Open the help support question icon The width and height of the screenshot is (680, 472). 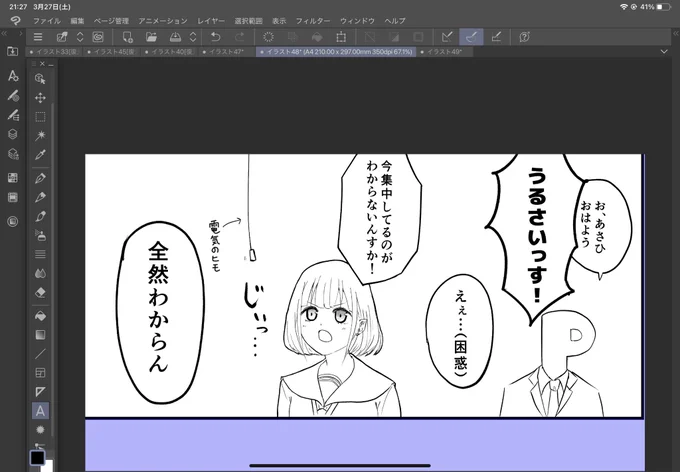524,37
